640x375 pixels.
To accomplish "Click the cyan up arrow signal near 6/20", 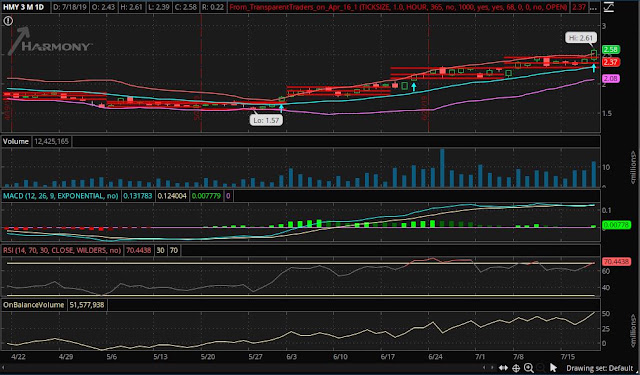I will [x=414, y=87].
